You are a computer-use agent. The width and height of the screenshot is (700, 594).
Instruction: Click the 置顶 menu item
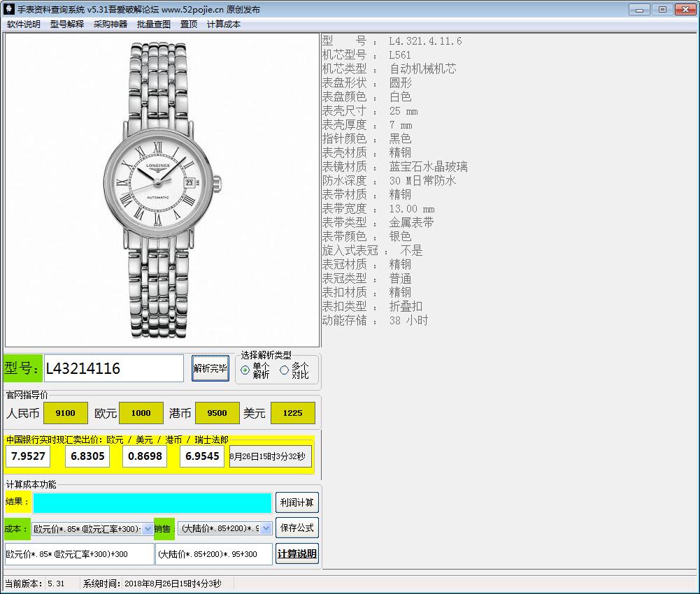(x=188, y=24)
